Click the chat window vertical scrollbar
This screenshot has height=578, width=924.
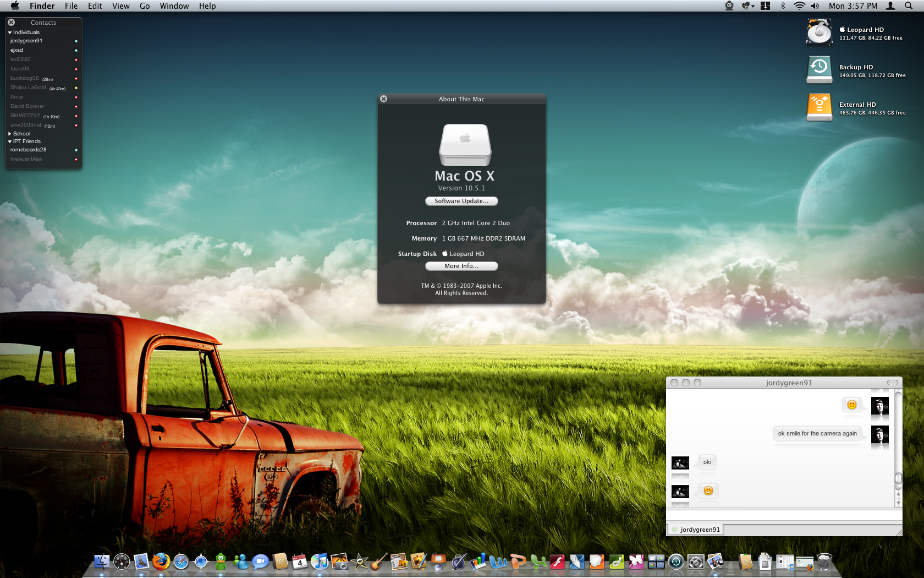coord(898,448)
